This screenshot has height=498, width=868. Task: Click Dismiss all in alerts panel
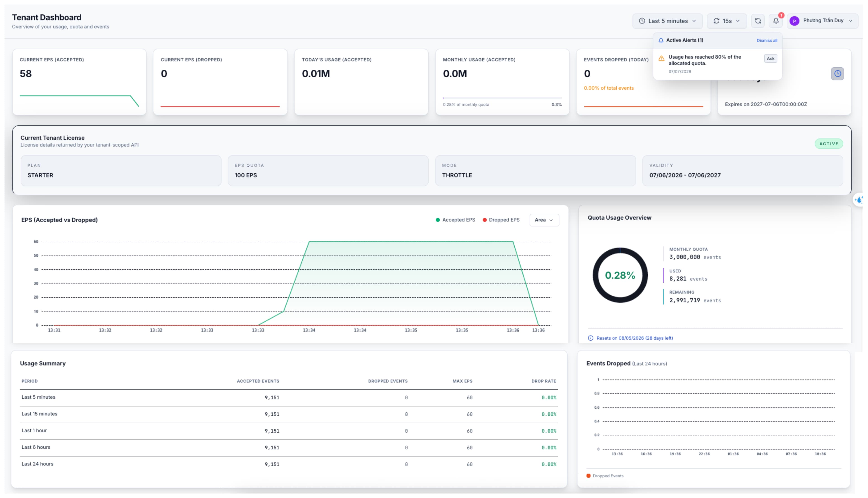click(767, 40)
